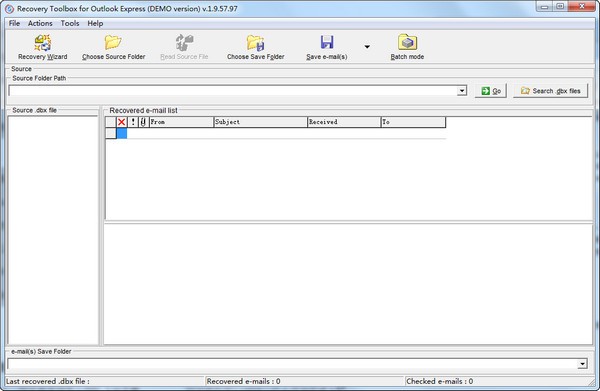Click the Go button
Image resolution: width=600 pixels, height=391 pixels.
coord(491,91)
